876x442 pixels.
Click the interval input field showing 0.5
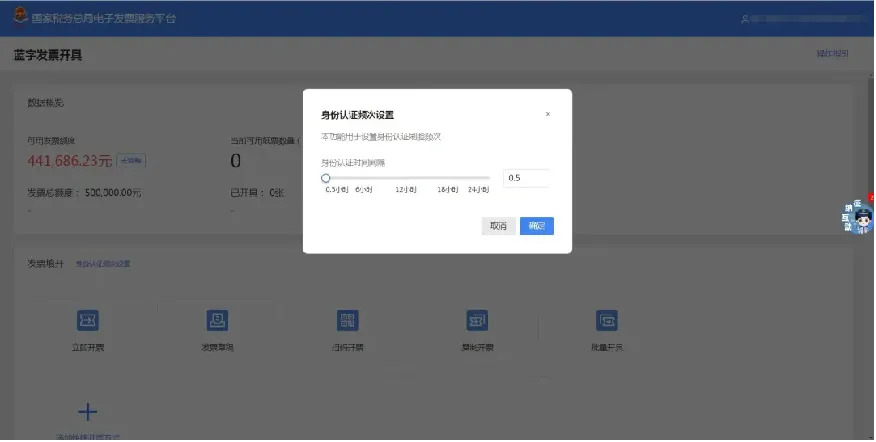[526, 178]
